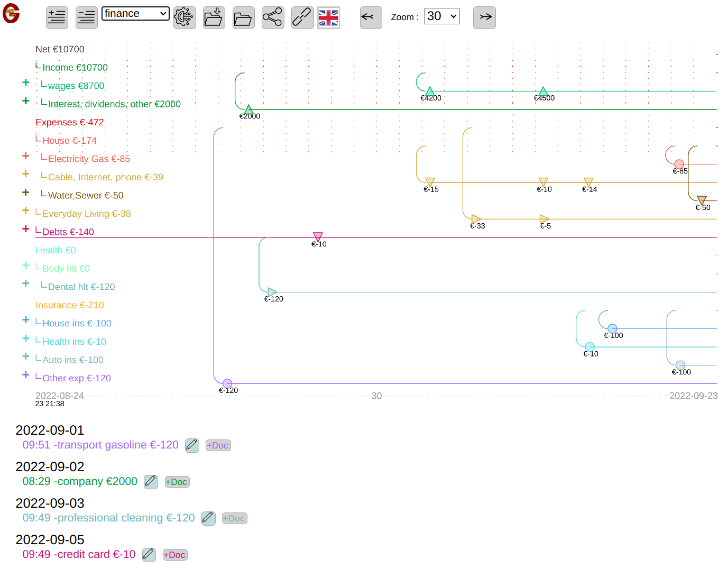This screenshot has width=728, height=568.
Task: Click the download to folder icon
Action: click(x=214, y=17)
